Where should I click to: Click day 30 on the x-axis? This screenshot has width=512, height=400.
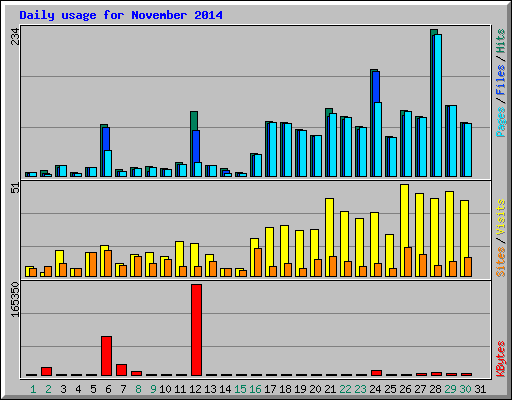(465, 389)
